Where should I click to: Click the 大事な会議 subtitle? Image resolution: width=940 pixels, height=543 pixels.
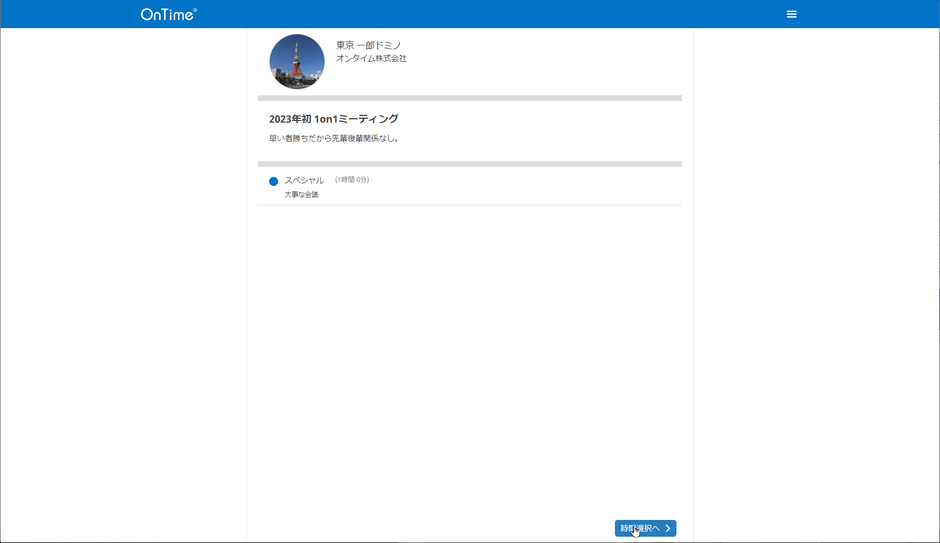(301, 195)
